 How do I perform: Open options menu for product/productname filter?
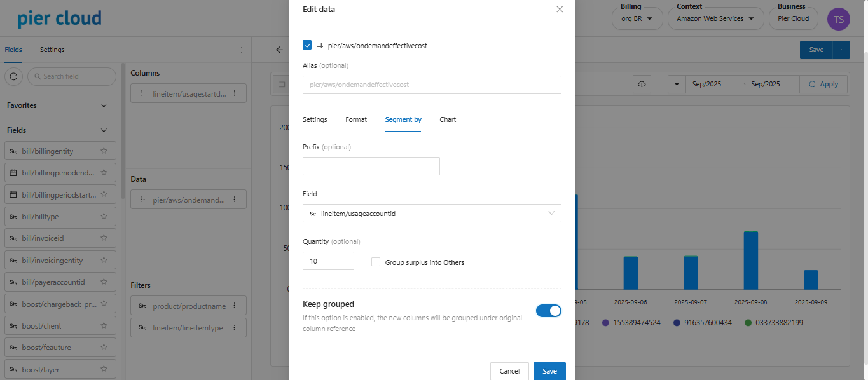pyautogui.click(x=234, y=306)
